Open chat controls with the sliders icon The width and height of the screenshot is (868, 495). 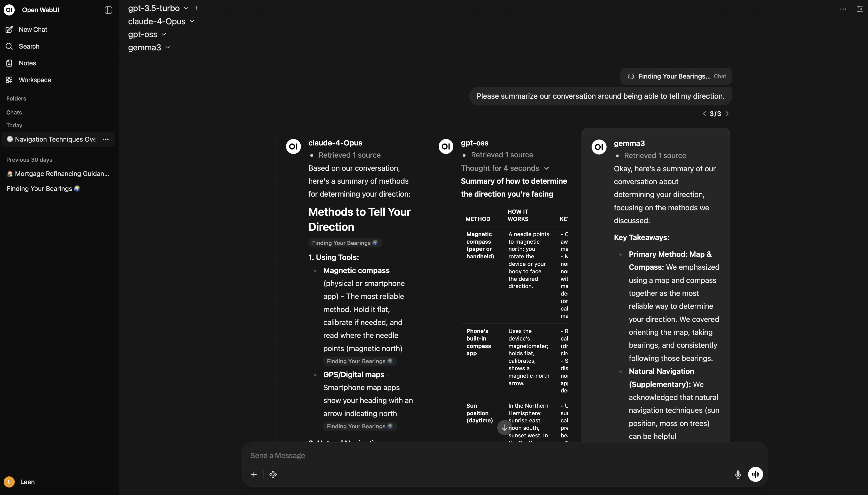pyautogui.click(x=860, y=9)
